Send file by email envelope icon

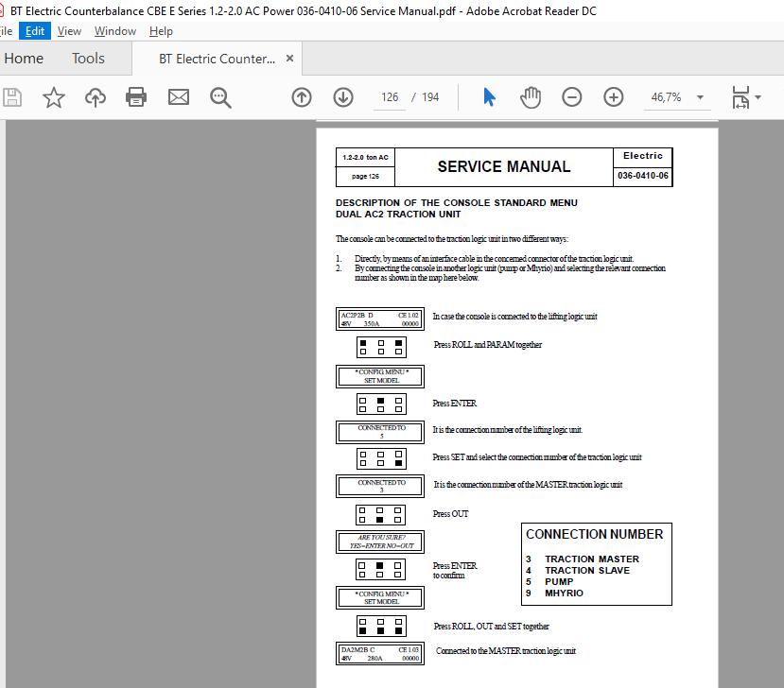click(x=178, y=97)
